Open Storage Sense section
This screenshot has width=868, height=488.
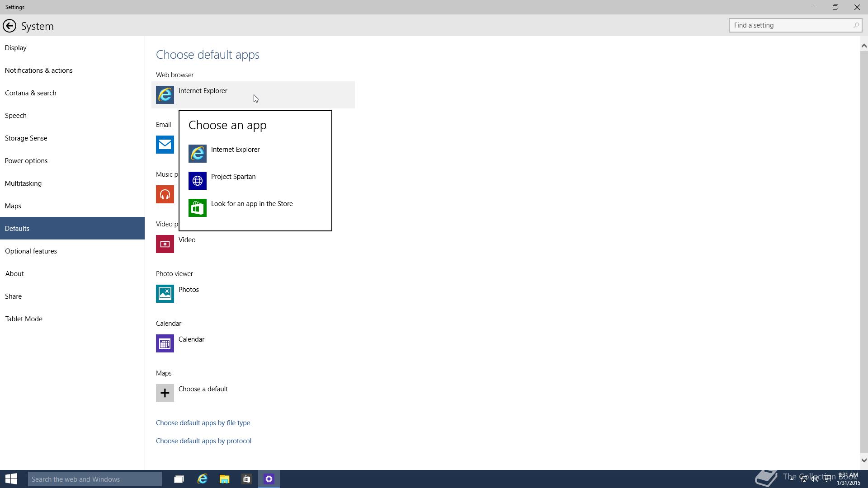72,138
